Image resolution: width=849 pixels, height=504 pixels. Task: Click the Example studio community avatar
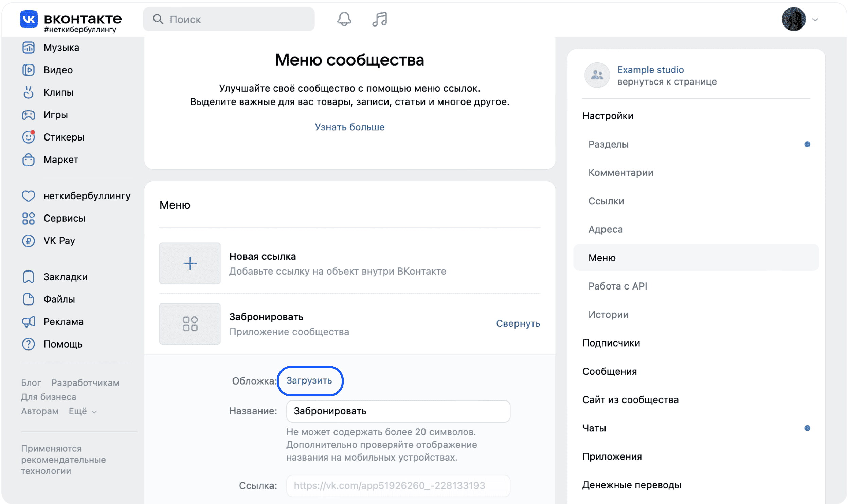coord(597,75)
